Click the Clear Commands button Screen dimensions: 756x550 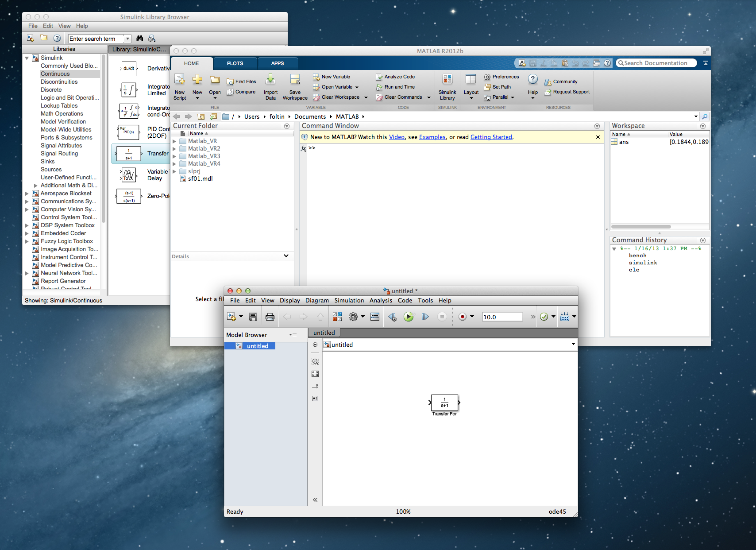tap(399, 97)
